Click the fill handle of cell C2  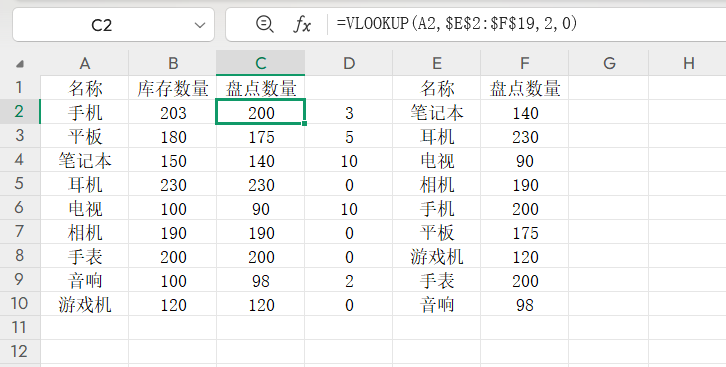(x=304, y=124)
